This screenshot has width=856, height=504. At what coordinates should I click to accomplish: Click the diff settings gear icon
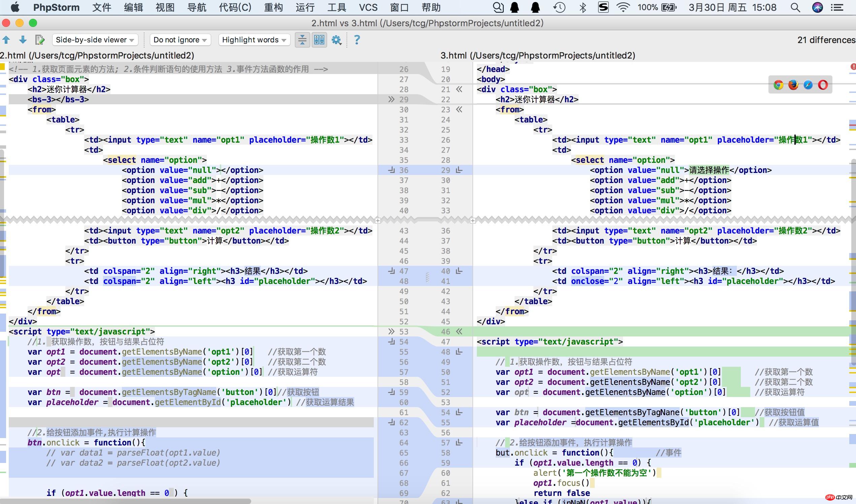338,40
